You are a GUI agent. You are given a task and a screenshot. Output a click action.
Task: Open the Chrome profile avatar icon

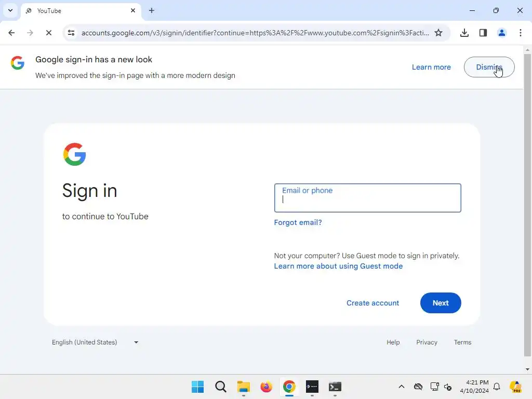pyautogui.click(x=501, y=33)
